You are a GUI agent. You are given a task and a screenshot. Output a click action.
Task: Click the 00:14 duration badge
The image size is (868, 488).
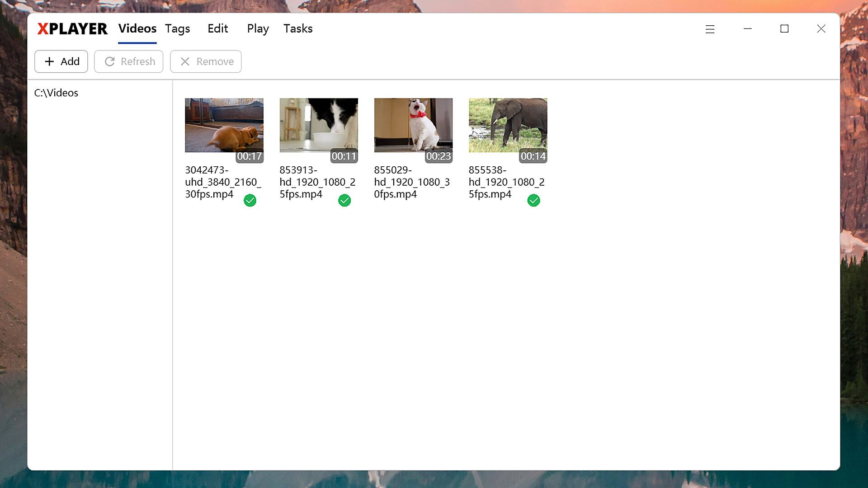pyautogui.click(x=533, y=156)
